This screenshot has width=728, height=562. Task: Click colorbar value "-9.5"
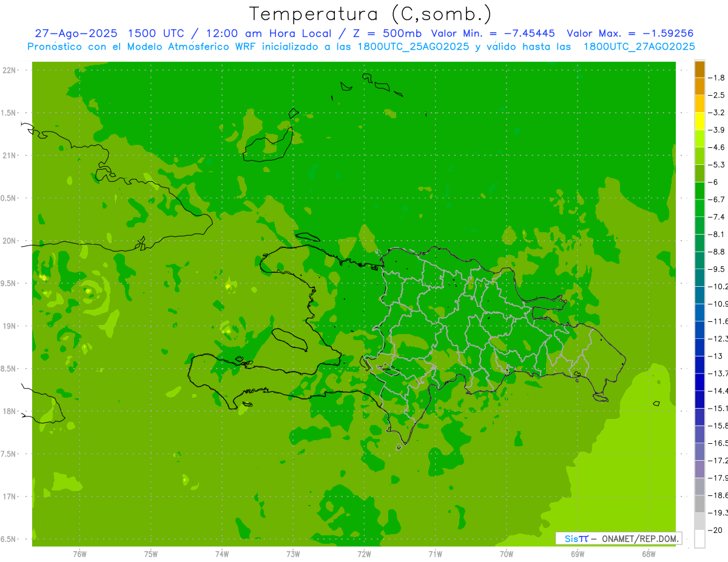(716, 269)
